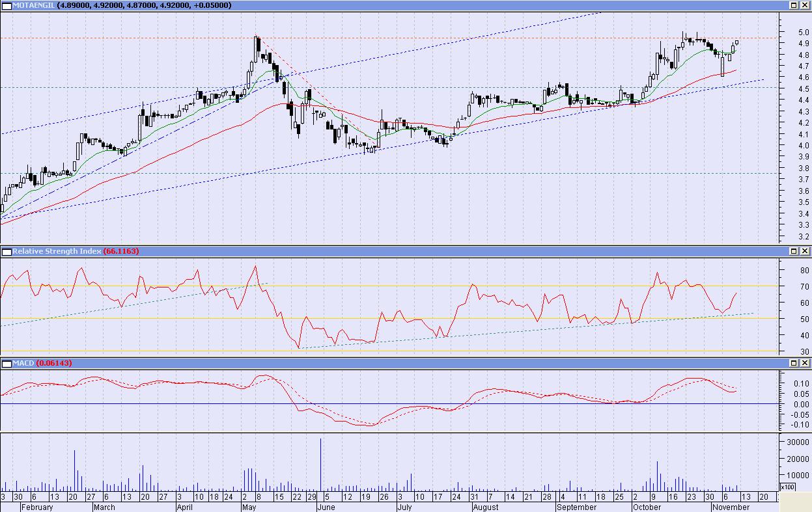
Task: Click the September label on date axis
Action: coord(576,507)
